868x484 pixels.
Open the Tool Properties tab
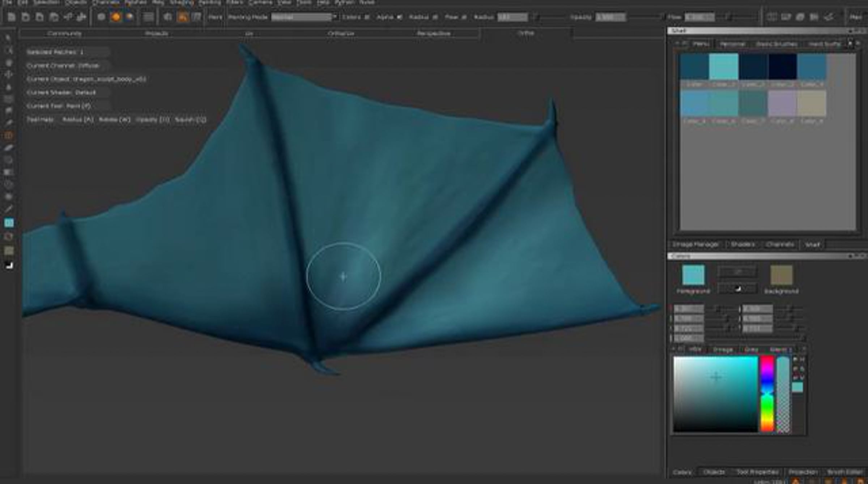tap(757, 472)
